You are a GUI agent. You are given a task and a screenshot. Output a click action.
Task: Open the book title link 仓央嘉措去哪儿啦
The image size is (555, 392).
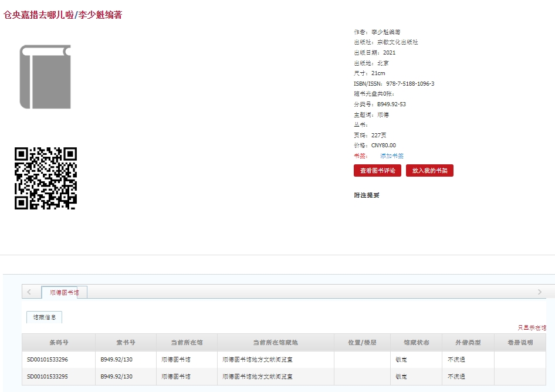[39, 15]
